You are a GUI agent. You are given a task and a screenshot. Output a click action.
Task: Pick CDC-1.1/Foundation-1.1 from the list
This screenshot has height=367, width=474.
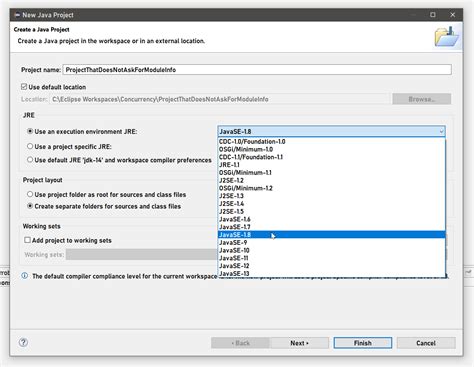coord(332,157)
